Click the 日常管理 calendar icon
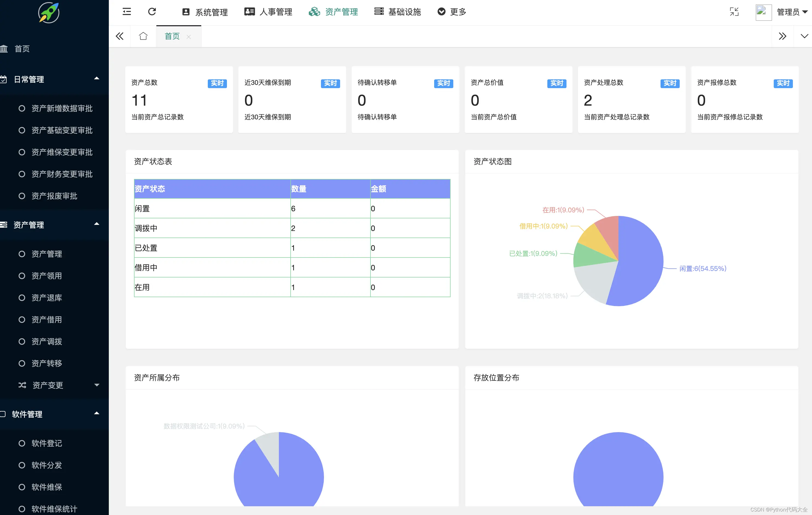This screenshot has width=812, height=515. pyautogui.click(x=3, y=79)
